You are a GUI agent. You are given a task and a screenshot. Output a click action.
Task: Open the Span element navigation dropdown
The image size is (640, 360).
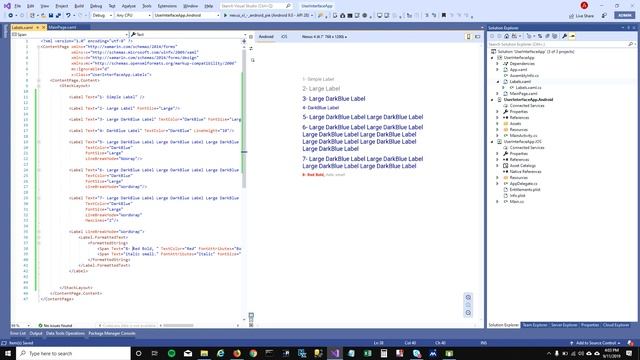69,35
